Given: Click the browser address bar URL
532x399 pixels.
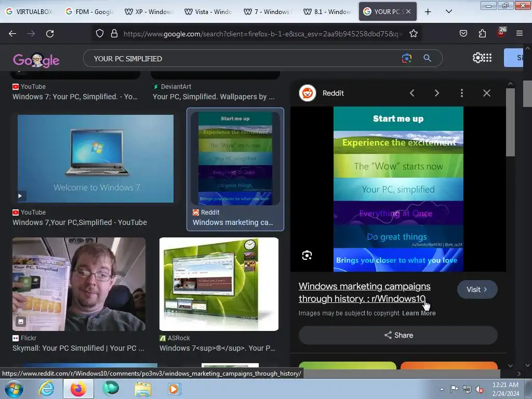Looking at the screenshot, I should pos(263,34).
